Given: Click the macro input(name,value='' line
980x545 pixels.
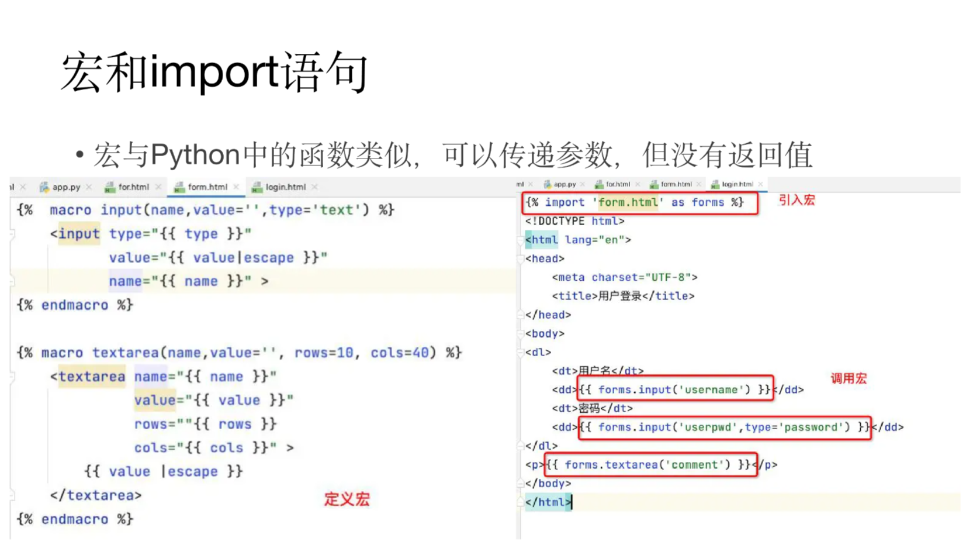Looking at the screenshot, I should click(x=206, y=210).
